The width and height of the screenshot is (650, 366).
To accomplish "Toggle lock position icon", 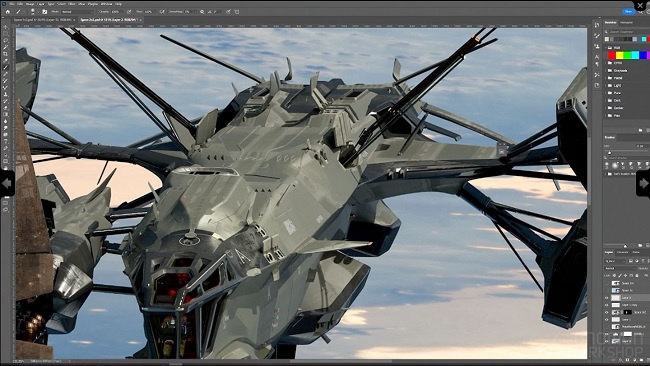I will coord(626,276).
